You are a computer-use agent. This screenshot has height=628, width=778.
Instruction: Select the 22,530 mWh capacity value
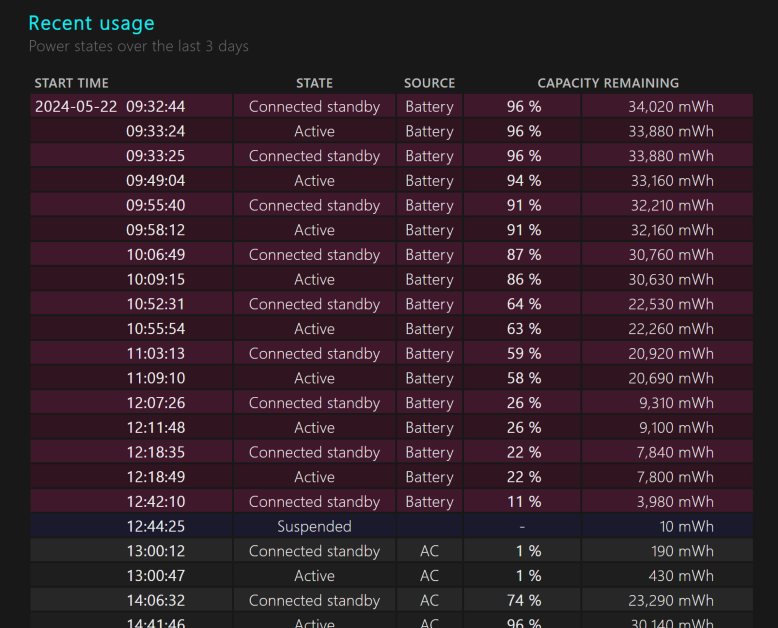click(x=671, y=304)
